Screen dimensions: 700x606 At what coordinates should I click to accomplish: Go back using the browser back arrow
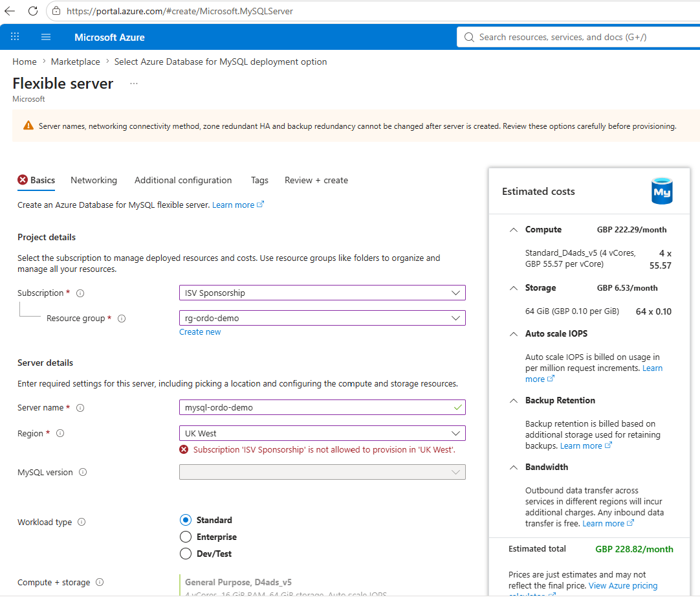tap(9, 11)
